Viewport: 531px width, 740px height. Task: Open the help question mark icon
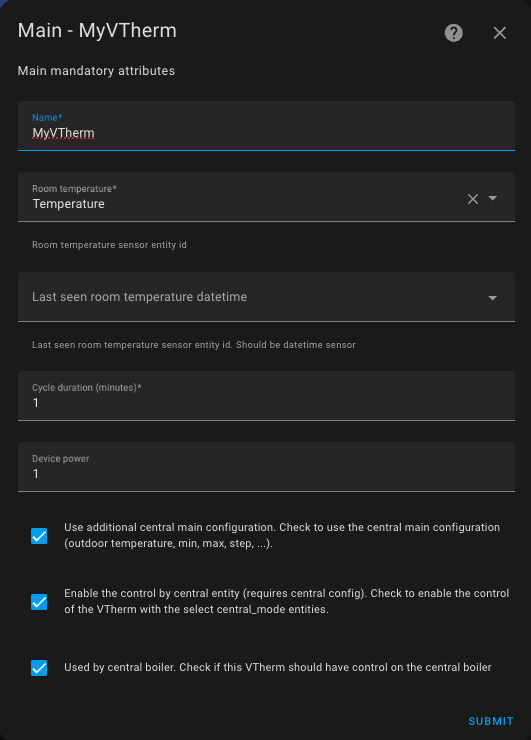point(454,33)
